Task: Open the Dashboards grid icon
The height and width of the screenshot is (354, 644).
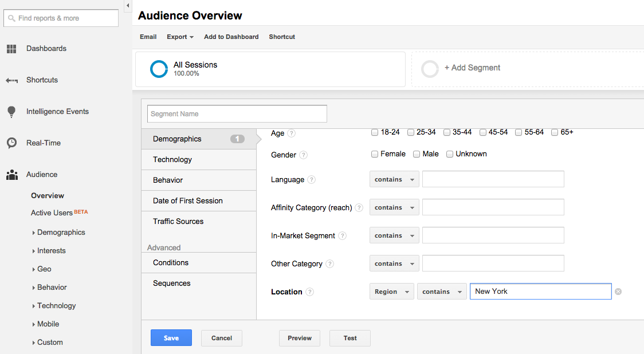Action: pos(11,49)
